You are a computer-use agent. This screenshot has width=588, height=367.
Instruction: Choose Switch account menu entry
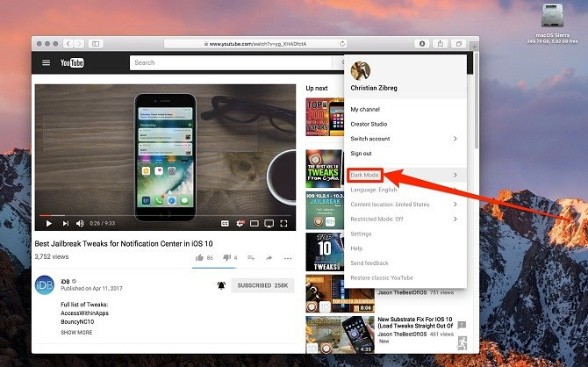coord(370,139)
